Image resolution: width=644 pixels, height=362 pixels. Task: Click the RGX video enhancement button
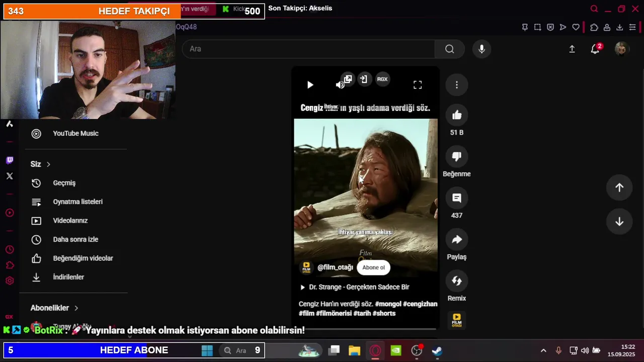pyautogui.click(x=382, y=79)
